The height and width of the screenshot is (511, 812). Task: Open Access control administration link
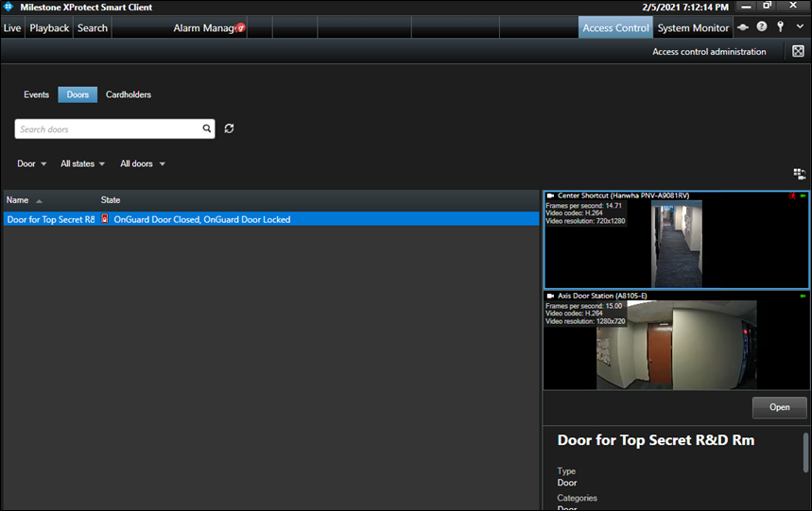(709, 52)
